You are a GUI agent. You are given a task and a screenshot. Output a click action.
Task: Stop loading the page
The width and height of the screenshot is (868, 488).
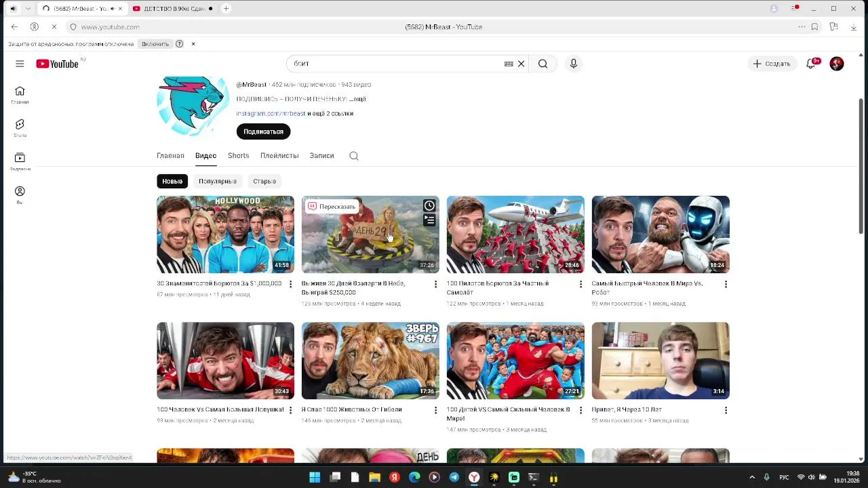point(54,27)
